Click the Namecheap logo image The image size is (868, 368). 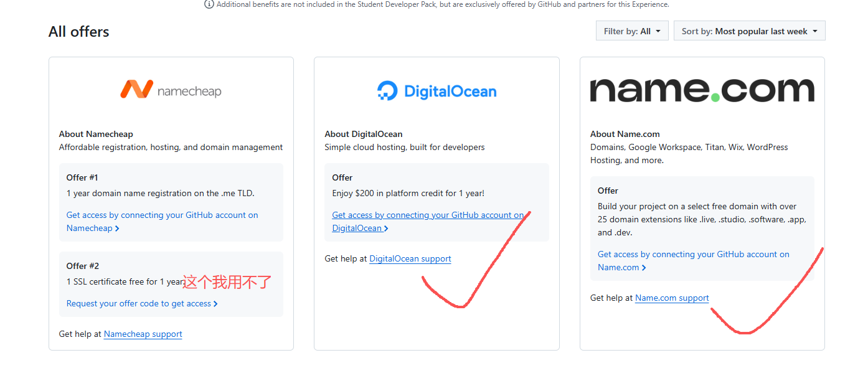(171, 90)
